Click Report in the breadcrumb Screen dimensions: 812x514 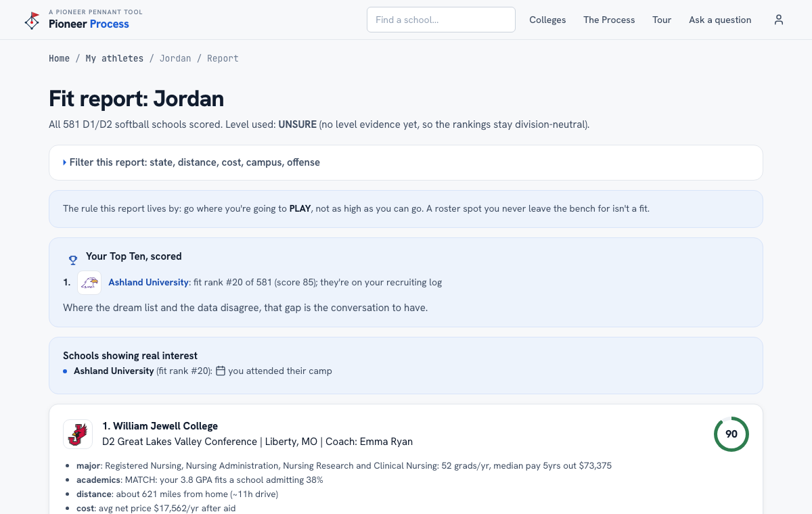223,58
